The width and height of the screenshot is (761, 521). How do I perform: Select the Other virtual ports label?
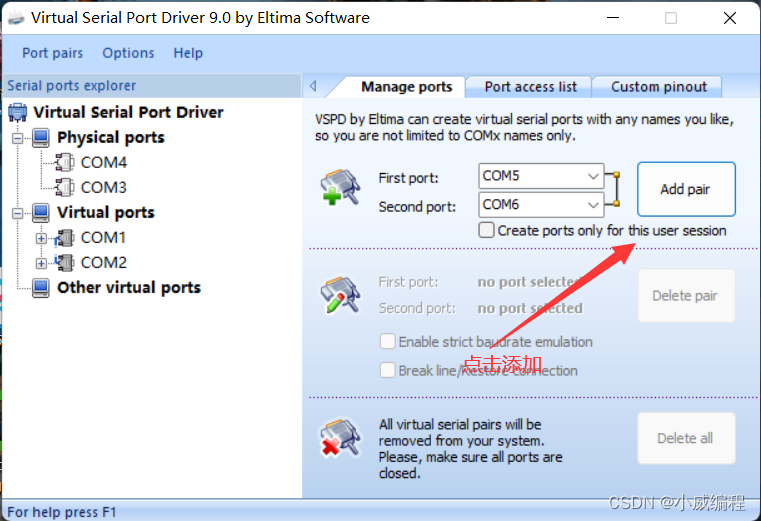coord(129,287)
